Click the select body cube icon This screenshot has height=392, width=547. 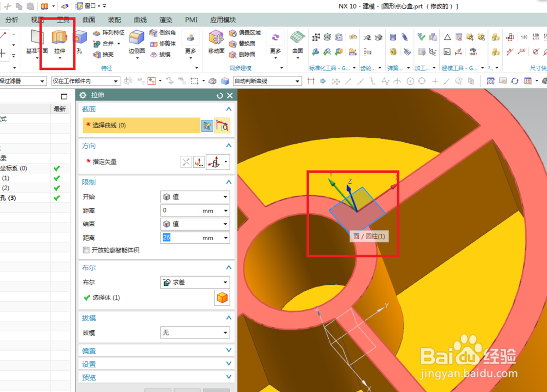(222, 298)
